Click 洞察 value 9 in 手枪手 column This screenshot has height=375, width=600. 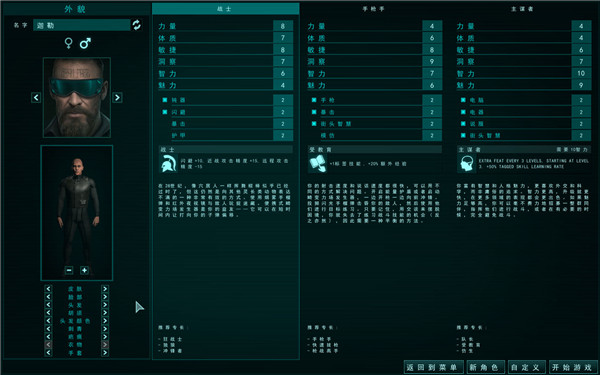[432, 61]
